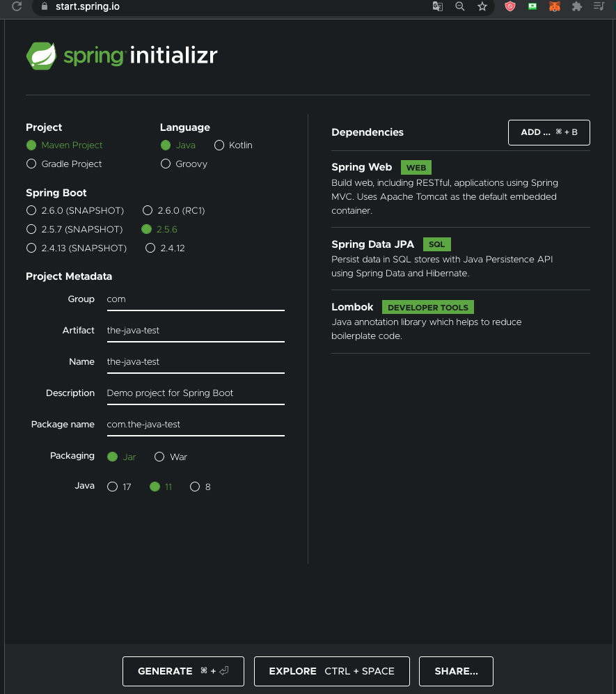
Task: Click the Lombok dependency title
Action: [352, 307]
